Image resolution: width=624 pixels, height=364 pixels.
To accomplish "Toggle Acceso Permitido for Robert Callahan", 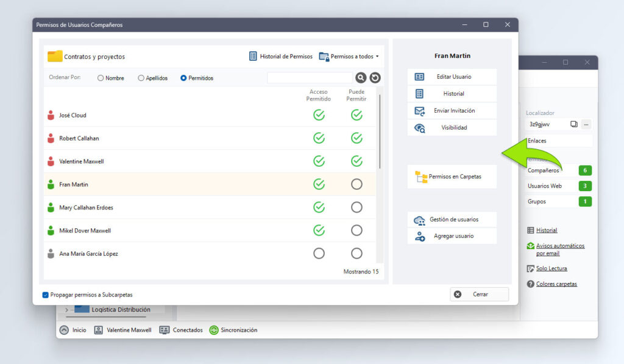I will (319, 138).
